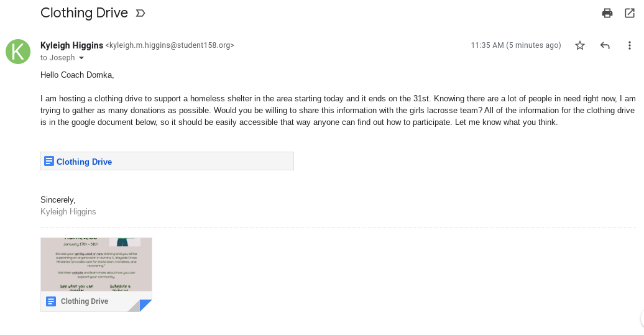Click the green K sender avatar
Viewport: 644px width, 335px height.
(18, 51)
